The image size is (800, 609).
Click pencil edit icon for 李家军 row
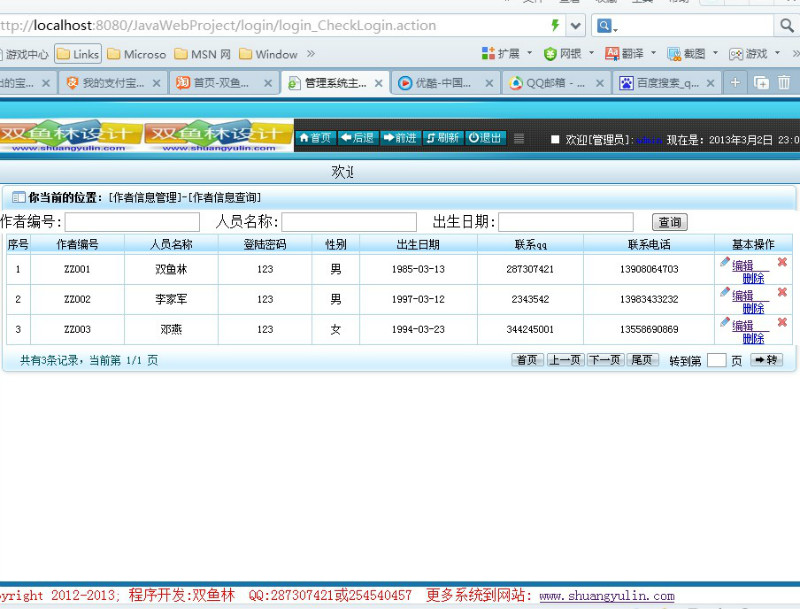click(725, 292)
